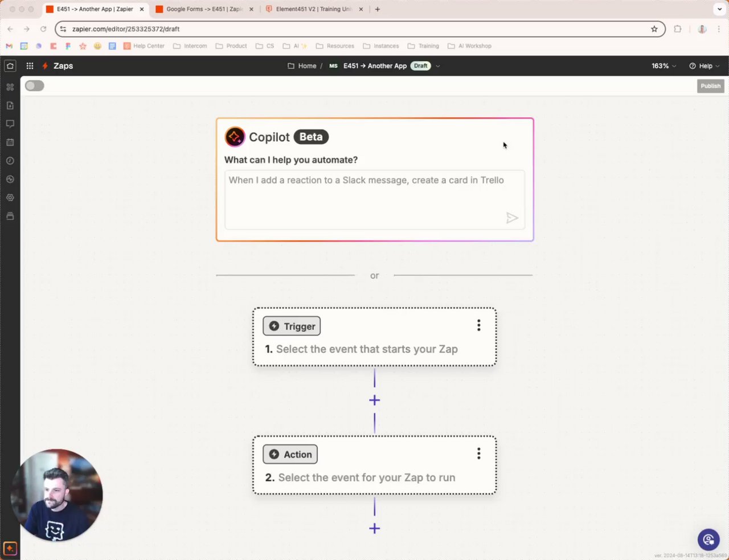Open the Instances bookmarks folder
This screenshot has width=729, height=560.
coord(381,46)
